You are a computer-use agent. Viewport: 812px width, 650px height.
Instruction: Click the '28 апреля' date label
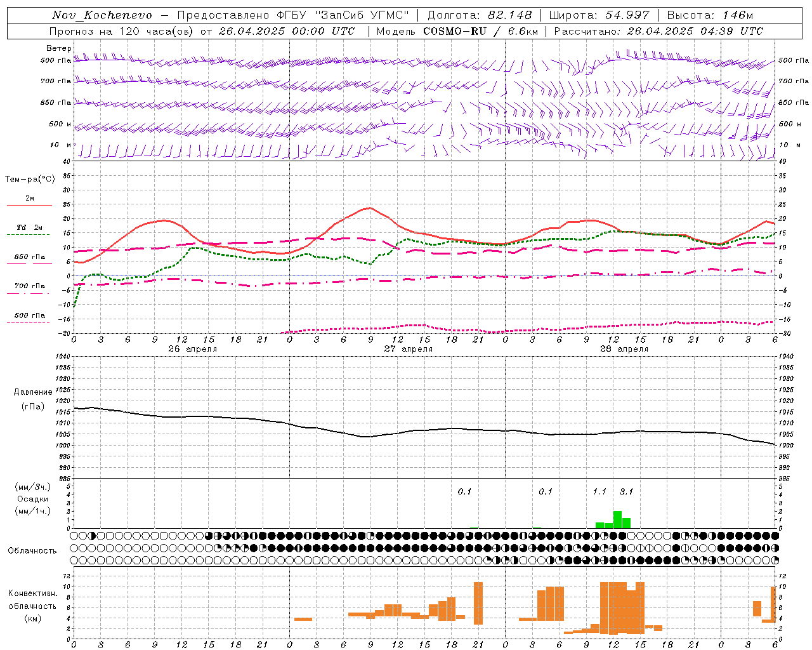[x=624, y=349]
